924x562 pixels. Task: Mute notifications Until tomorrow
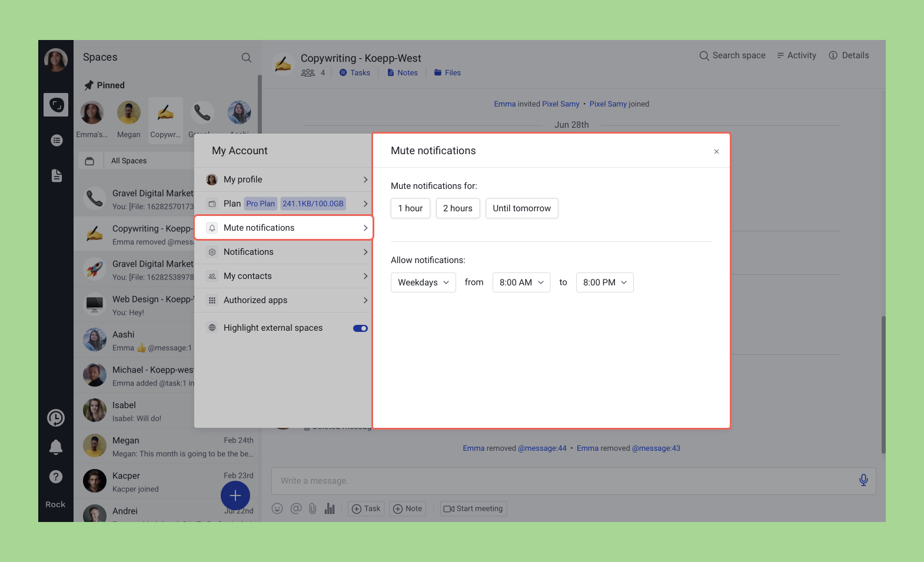pos(521,208)
